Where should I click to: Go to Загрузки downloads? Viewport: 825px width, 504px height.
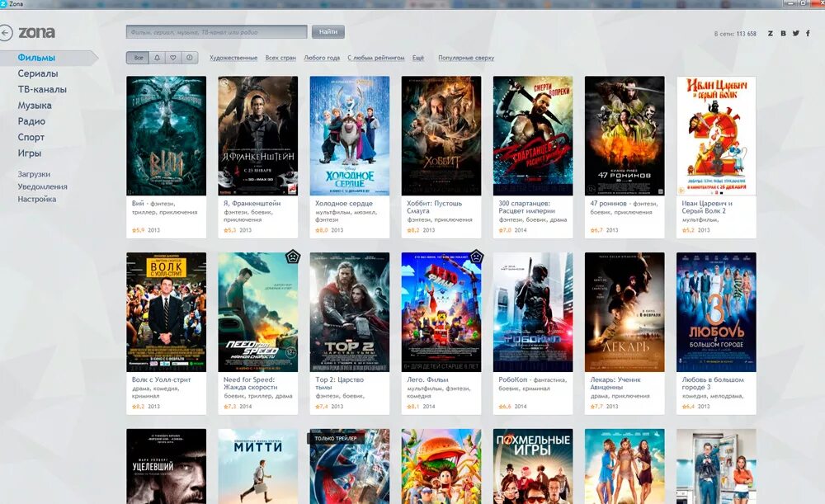(34, 174)
